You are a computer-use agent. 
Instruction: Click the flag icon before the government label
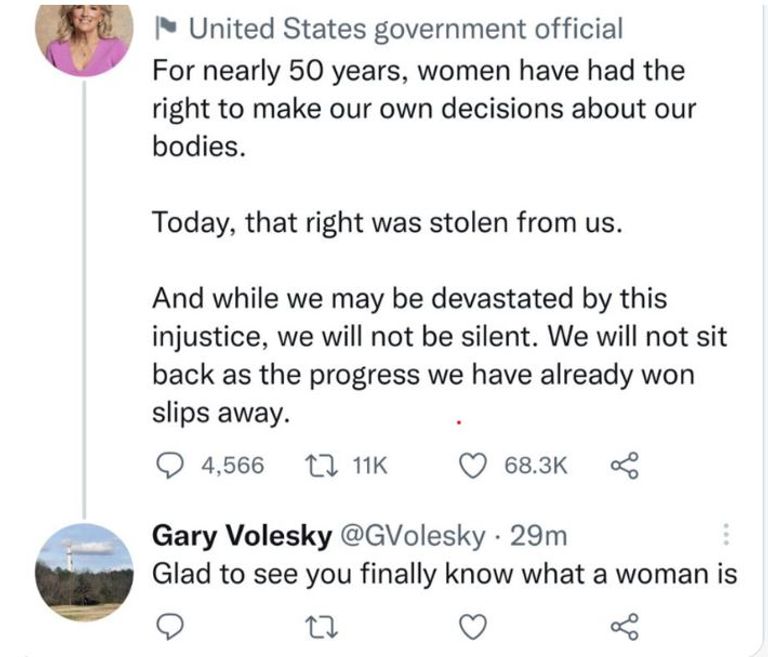[x=164, y=29]
